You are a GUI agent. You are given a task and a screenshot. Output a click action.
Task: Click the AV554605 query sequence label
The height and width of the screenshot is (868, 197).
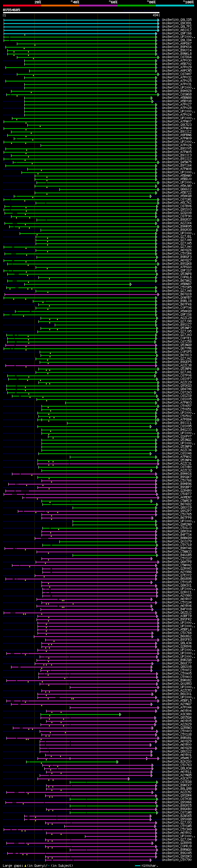11,10
